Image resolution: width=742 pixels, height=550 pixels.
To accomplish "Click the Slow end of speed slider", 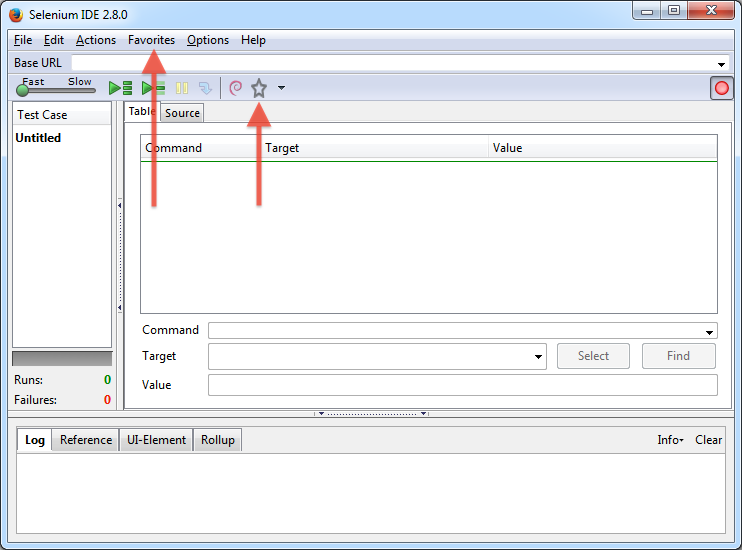I will (80, 82).
